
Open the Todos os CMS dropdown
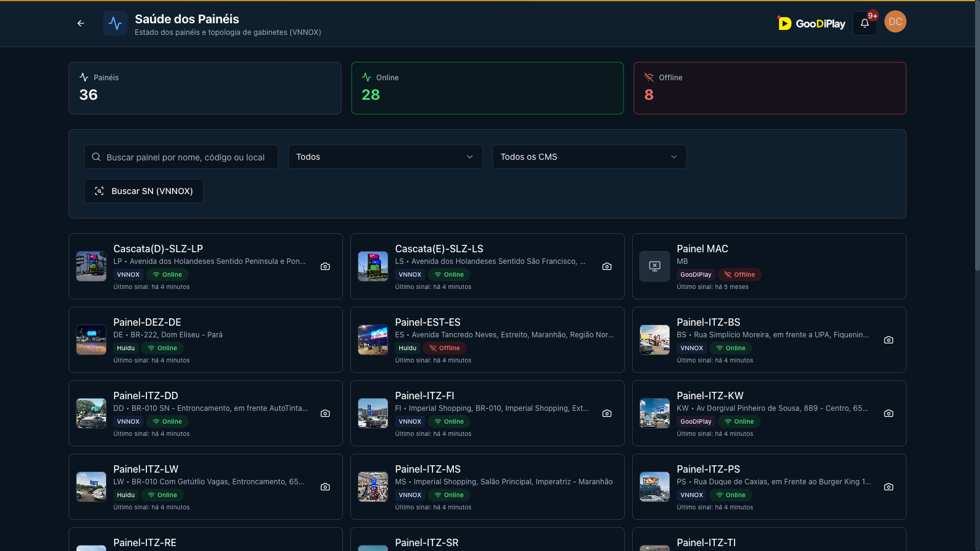pos(589,157)
